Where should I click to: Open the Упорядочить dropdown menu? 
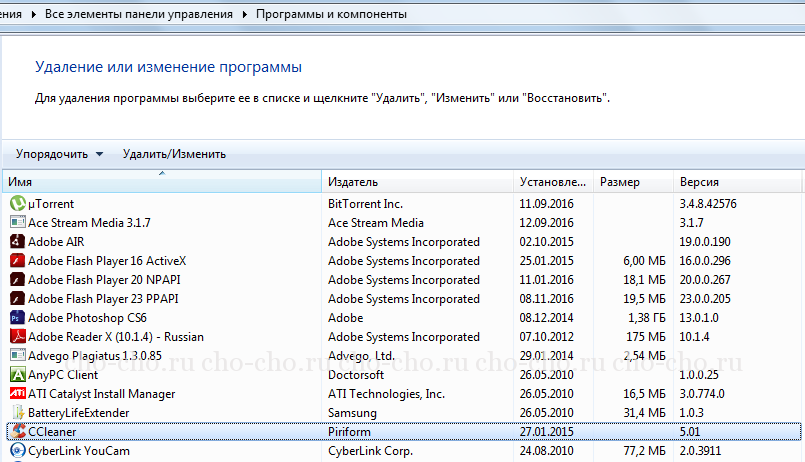tap(59, 154)
